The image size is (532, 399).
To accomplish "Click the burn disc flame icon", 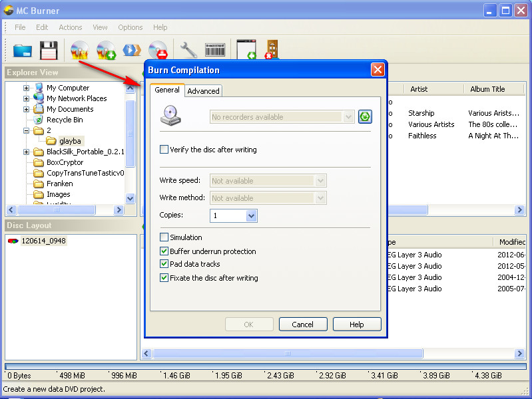I will coord(79,50).
